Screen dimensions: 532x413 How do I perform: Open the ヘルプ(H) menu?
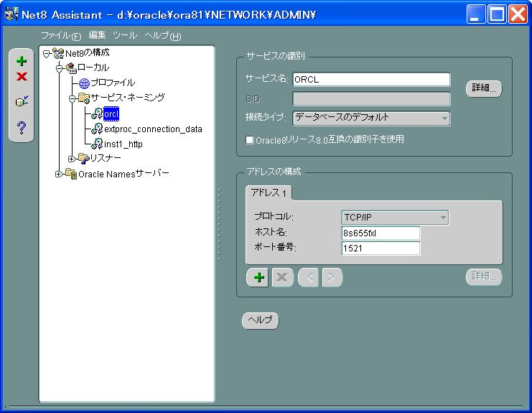[x=163, y=35]
